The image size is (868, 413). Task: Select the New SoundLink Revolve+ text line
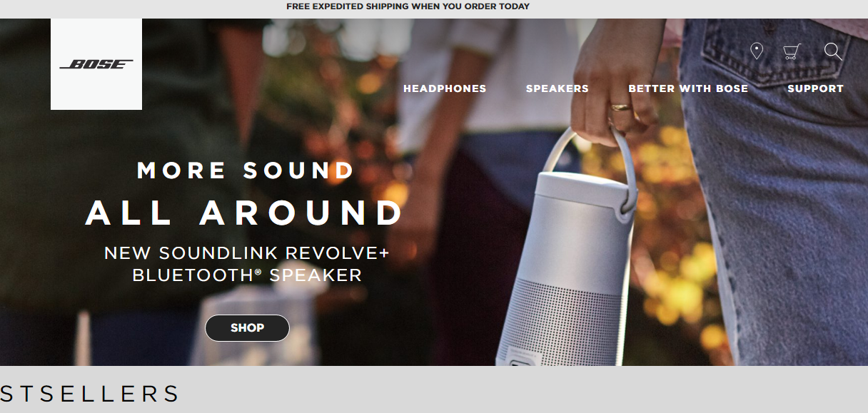[247, 253]
